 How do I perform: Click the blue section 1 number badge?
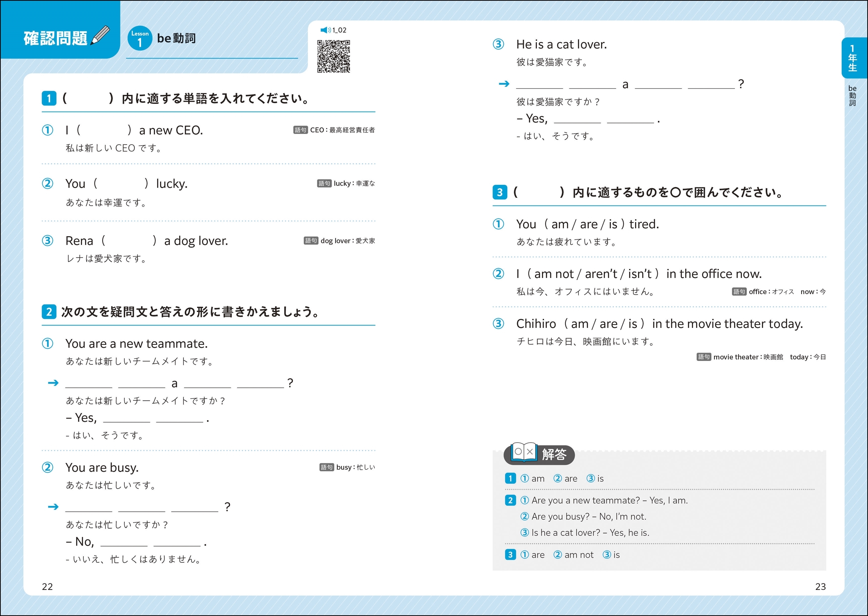click(49, 99)
